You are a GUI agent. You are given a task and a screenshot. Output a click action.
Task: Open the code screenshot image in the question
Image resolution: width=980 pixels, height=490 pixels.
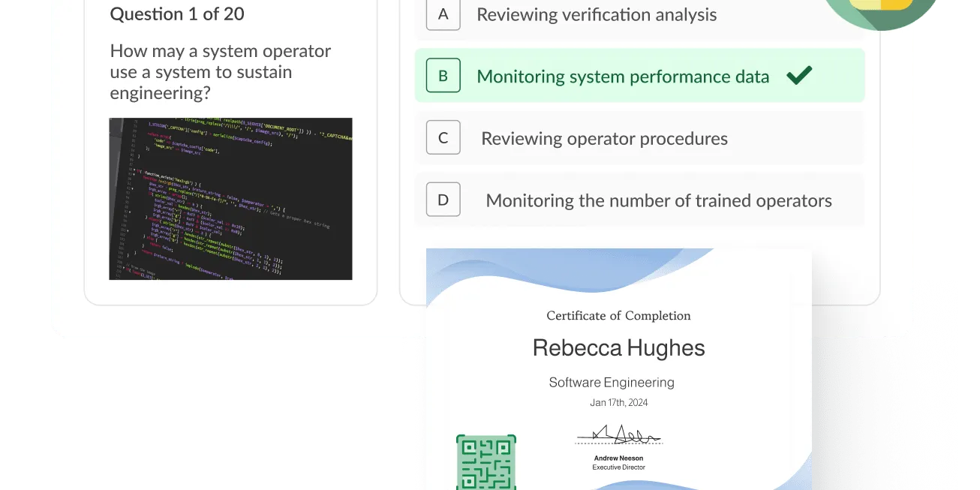pos(230,199)
